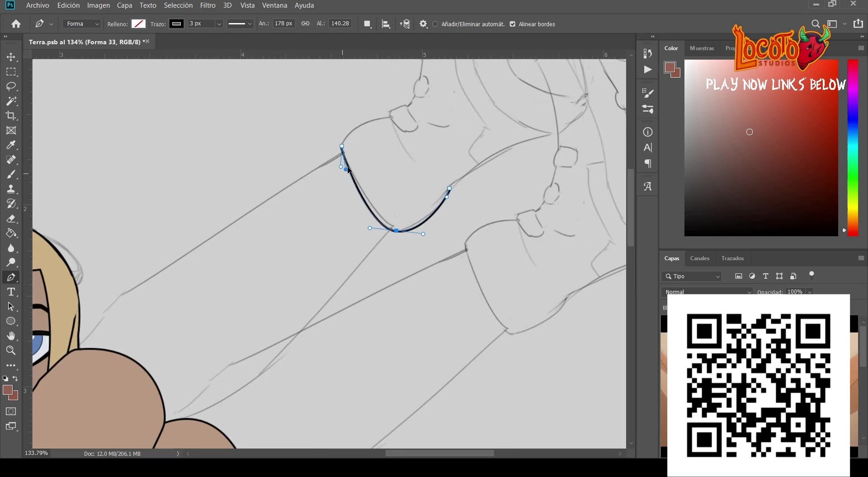Toggle link between width and height
The width and height of the screenshot is (868, 477).
tap(306, 23)
